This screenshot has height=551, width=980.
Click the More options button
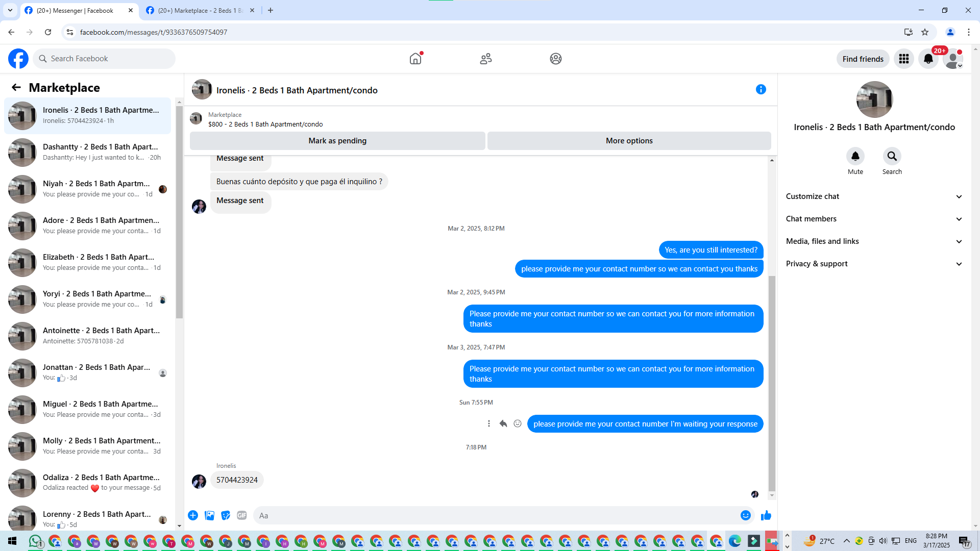[629, 141]
